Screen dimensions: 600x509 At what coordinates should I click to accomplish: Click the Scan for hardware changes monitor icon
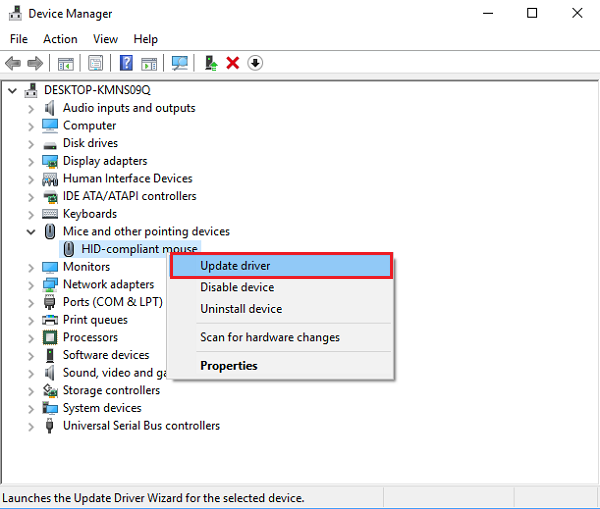pos(180,63)
